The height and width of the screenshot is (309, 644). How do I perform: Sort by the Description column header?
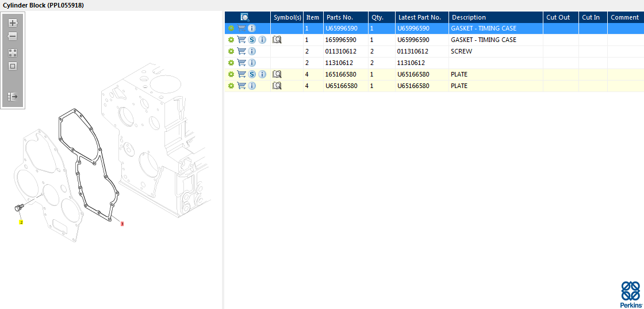[496, 17]
